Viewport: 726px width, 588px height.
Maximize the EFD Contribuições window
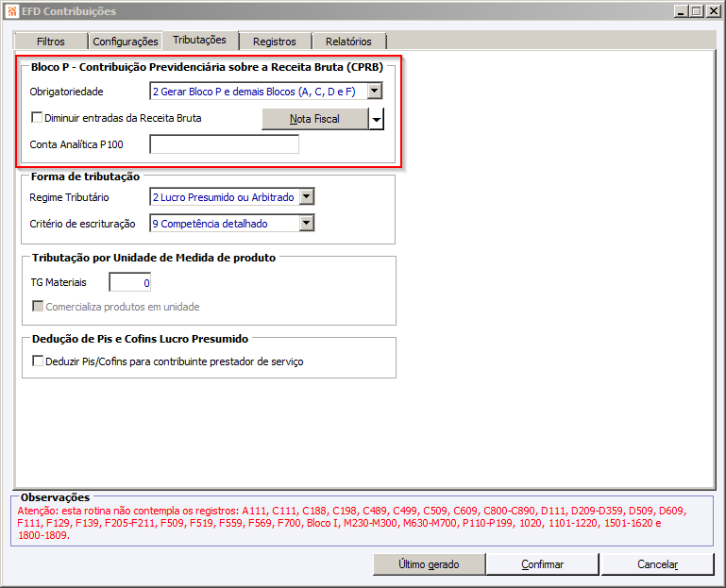[x=697, y=11]
